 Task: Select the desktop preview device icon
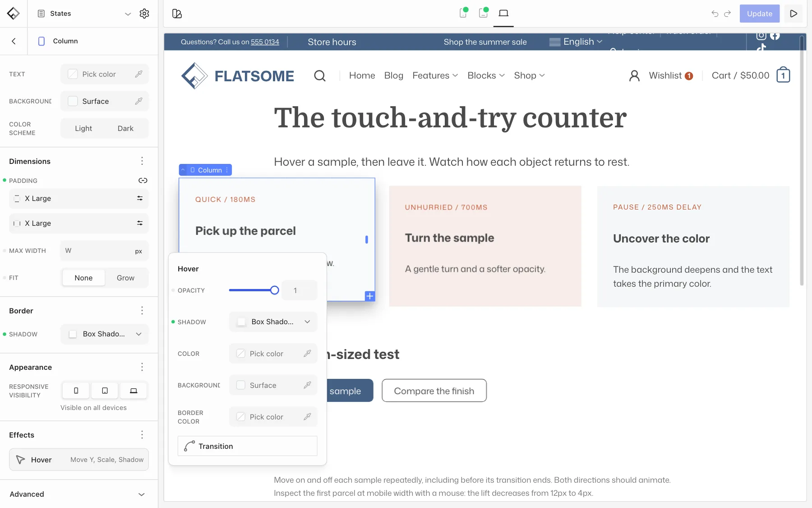[x=503, y=13]
